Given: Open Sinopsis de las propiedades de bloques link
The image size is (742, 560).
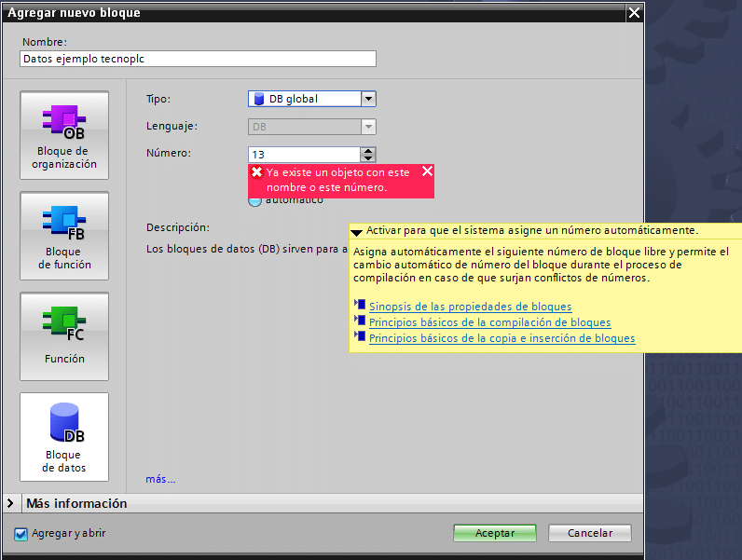Looking at the screenshot, I should (470, 306).
